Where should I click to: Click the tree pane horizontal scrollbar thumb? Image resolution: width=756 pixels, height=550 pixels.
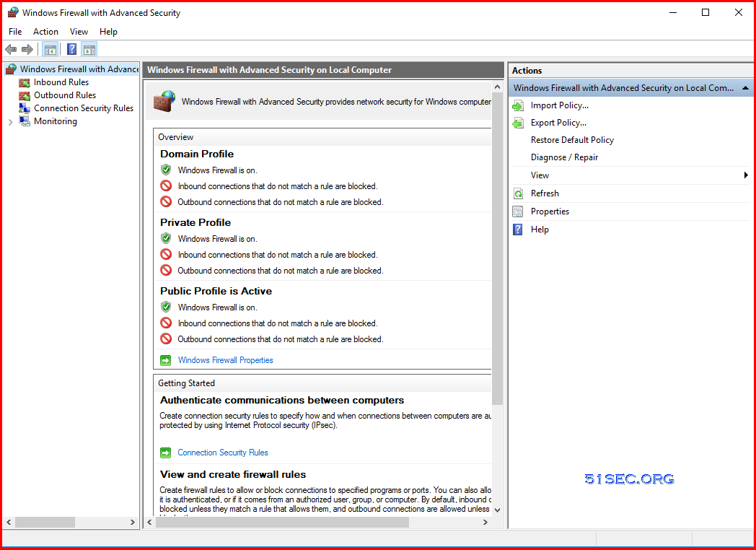[x=45, y=522]
